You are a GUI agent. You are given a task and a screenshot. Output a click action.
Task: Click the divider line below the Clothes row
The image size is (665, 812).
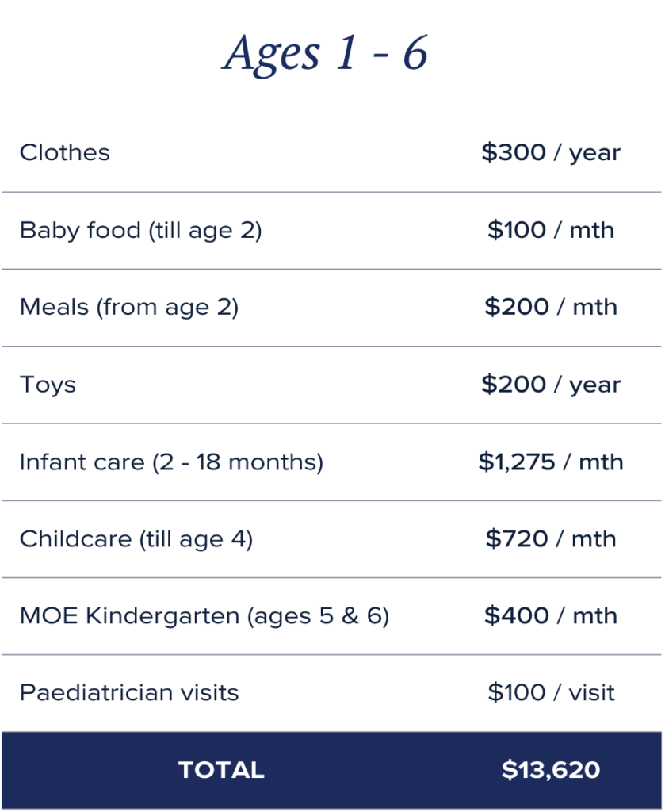click(332, 192)
